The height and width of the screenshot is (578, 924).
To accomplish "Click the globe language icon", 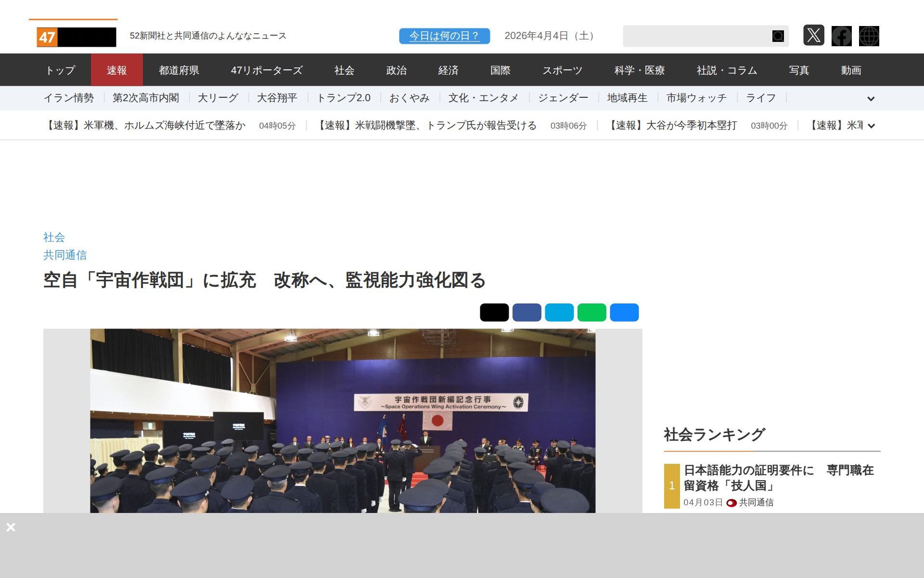I will point(869,36).
